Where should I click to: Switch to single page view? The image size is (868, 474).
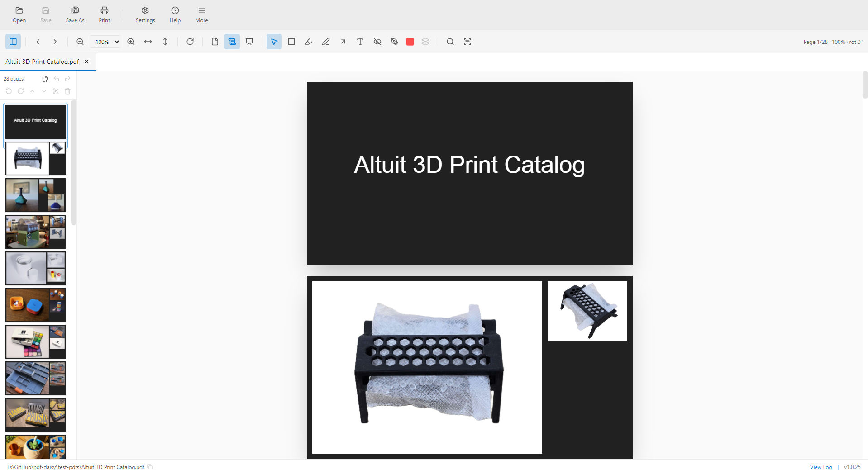pyautogui.click(x=215, y=42)
